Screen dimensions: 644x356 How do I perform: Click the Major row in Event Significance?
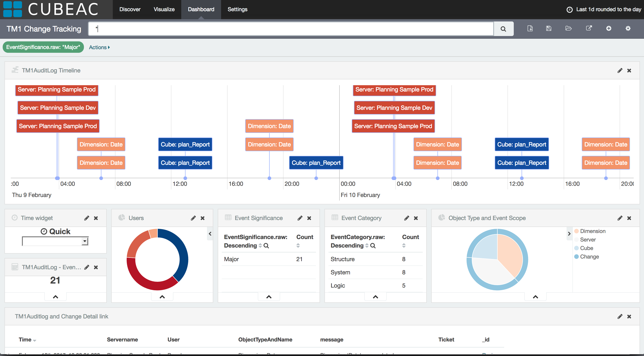(269, 259)
